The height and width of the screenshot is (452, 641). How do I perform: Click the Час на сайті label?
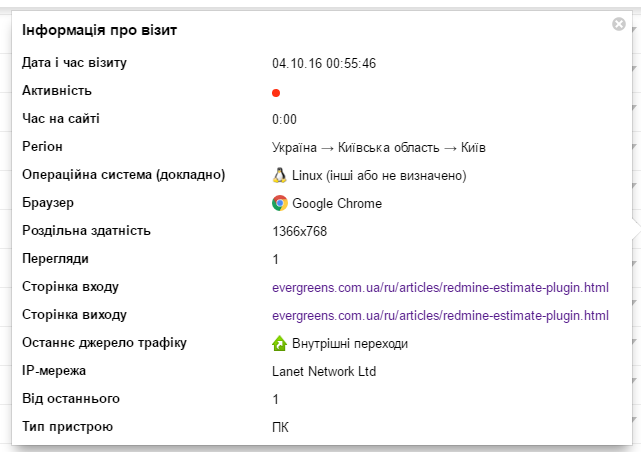61,119
